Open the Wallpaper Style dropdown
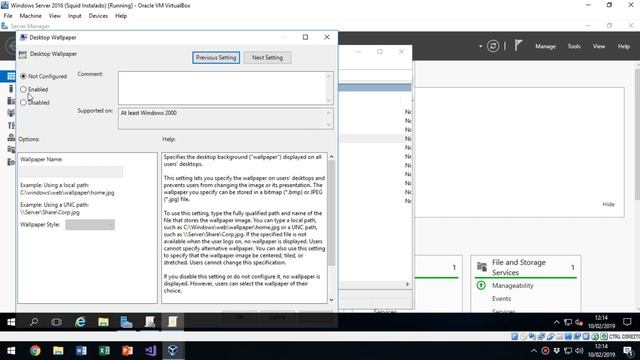Viewport: 640px width, 360px height. (x=90, y=224)
